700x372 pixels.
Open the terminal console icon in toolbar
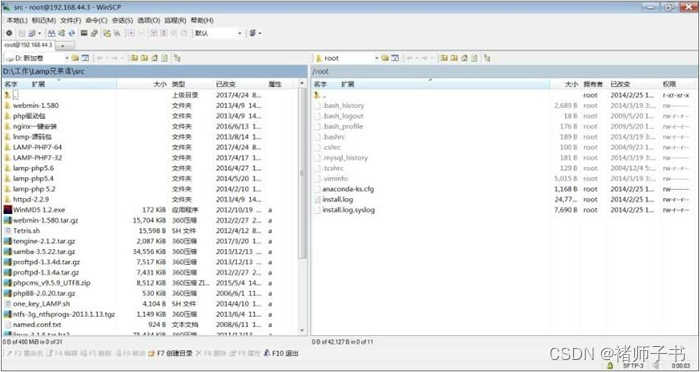click(83, 33)
